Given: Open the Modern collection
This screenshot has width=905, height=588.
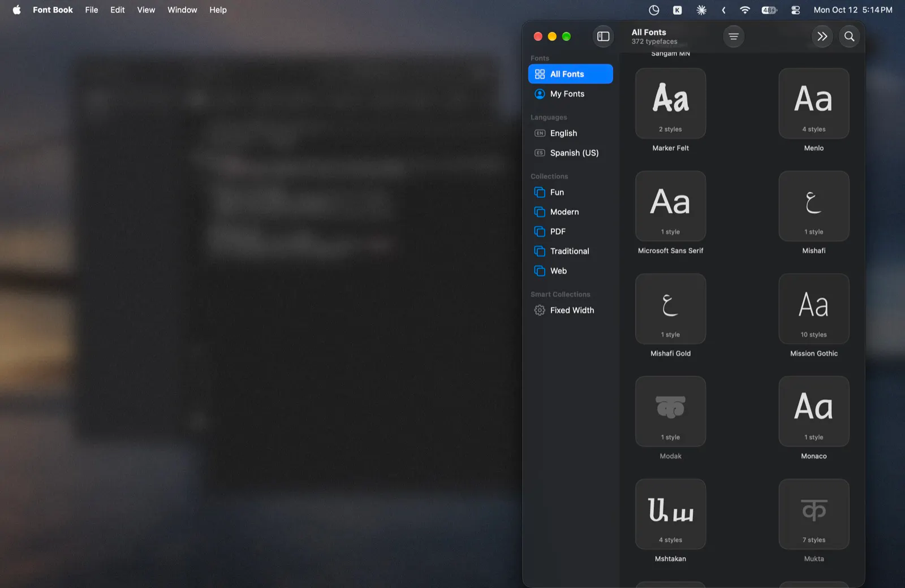Looking at the screenshot, I should [570, 212].
